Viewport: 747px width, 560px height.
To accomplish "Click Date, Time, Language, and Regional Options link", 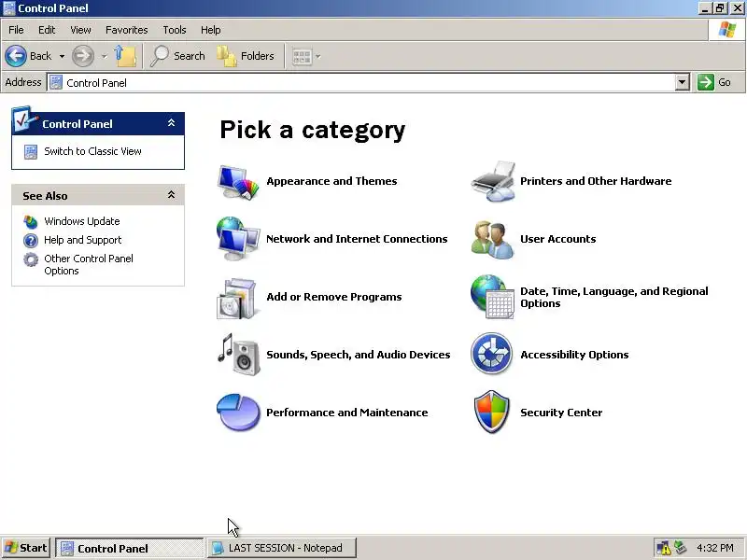I will point(614,297).
